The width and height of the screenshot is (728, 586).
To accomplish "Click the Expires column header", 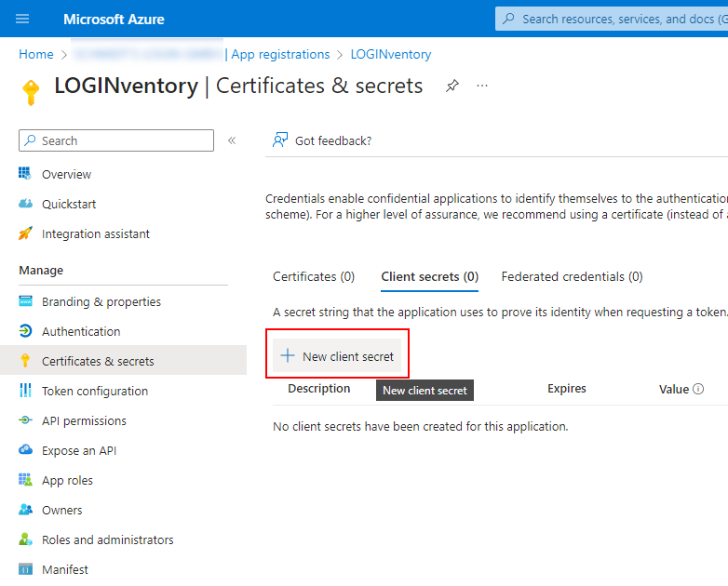I will pos(566,389).
